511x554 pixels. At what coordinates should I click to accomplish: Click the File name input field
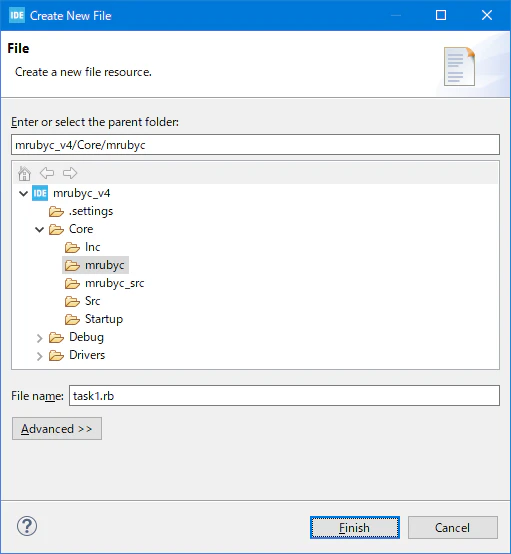pyautogui.click(x=284, y=396)
